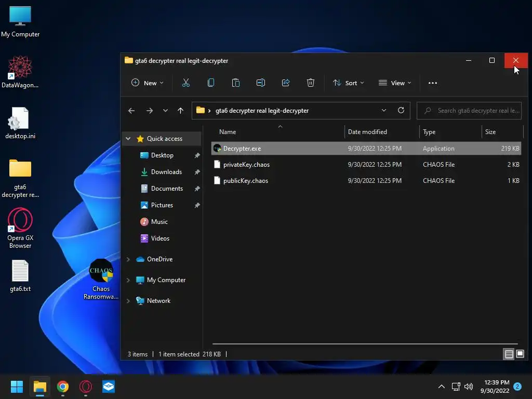
Task: Open Pictures in Quick access
Action: [162, 205]
